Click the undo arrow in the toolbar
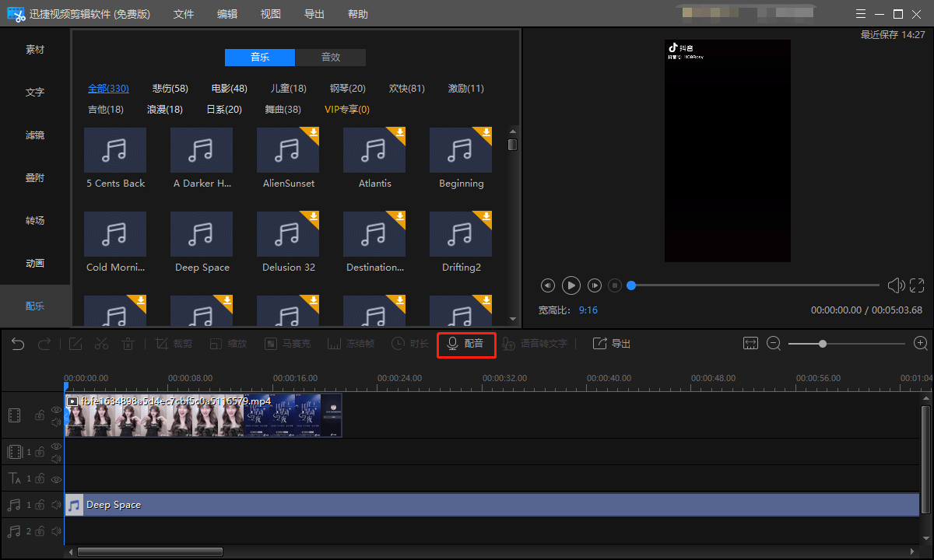The image size is (934, 560). [18, 344]
